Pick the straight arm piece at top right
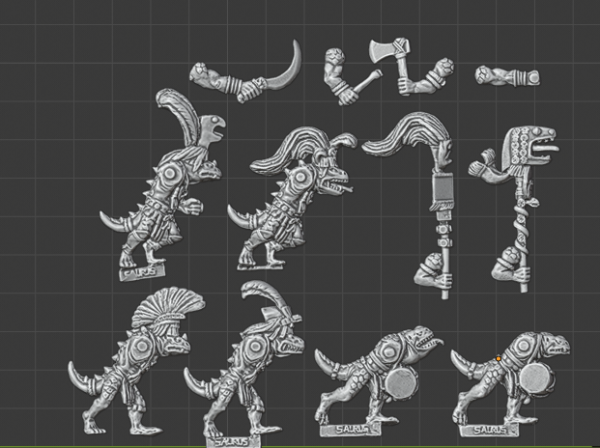The width and height of the screenshot is (600, 448). [508, 76]
